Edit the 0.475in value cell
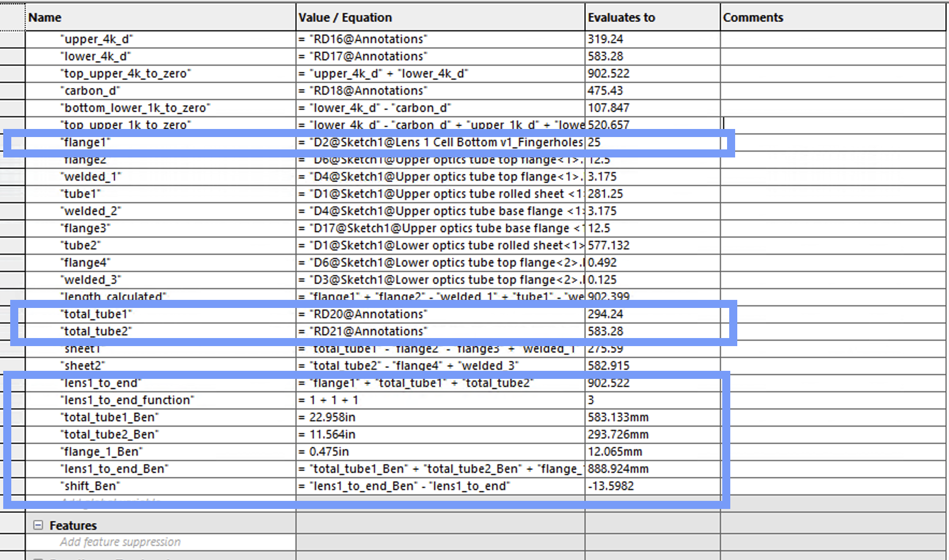This screenshot has height=560, width=949. click(440, 452)
